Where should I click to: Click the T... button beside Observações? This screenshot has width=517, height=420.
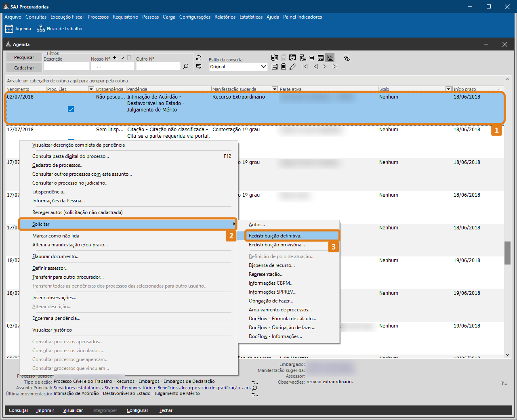504,383
